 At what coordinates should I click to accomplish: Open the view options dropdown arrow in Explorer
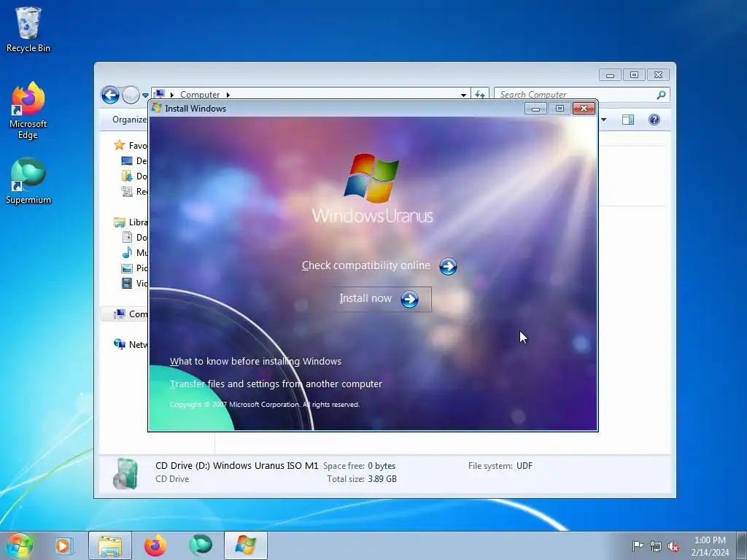coord(603,120)
